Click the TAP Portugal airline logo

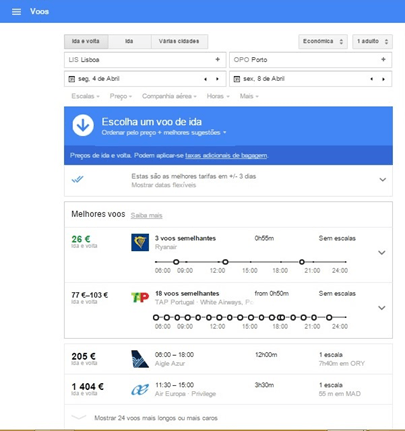(x=140, y=297)
